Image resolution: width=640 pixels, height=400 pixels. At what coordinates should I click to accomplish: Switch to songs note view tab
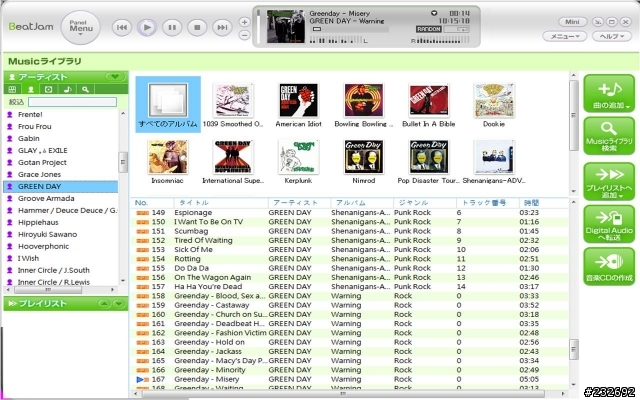(67, 89)
